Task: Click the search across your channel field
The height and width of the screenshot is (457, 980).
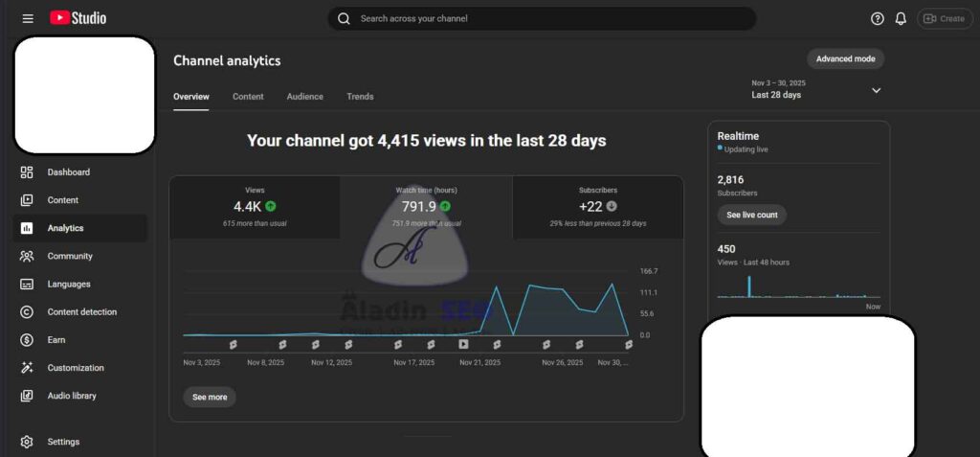Action: click(542, 18)
